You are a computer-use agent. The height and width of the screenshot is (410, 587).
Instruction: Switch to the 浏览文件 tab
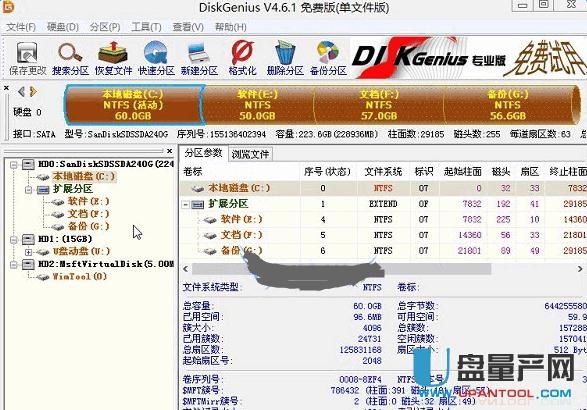point(250,154)
